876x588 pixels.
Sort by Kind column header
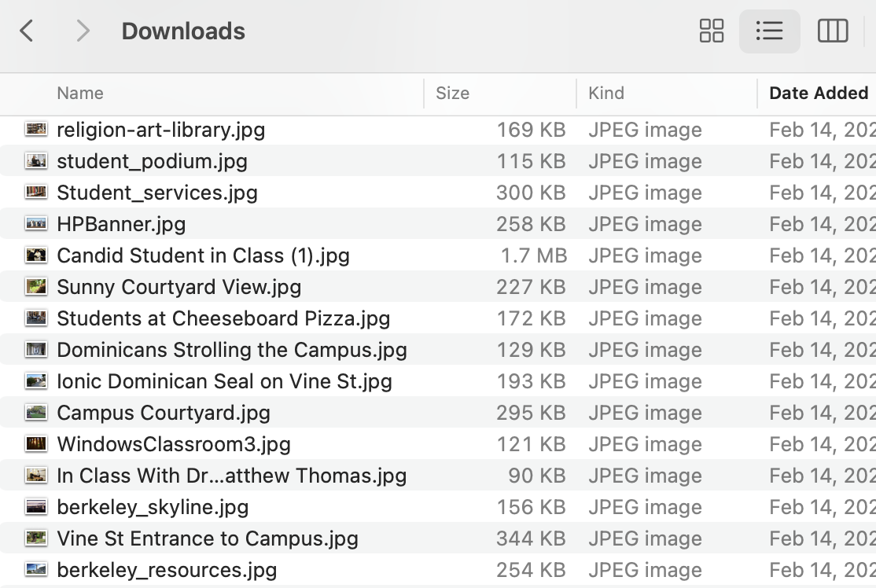pyautogui.click(x=606, y=94)
